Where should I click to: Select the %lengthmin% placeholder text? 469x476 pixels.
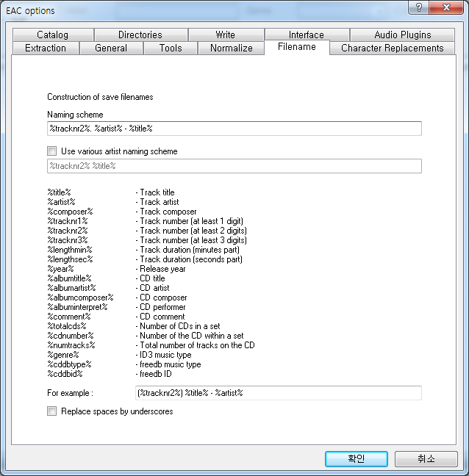coord(70,250)
